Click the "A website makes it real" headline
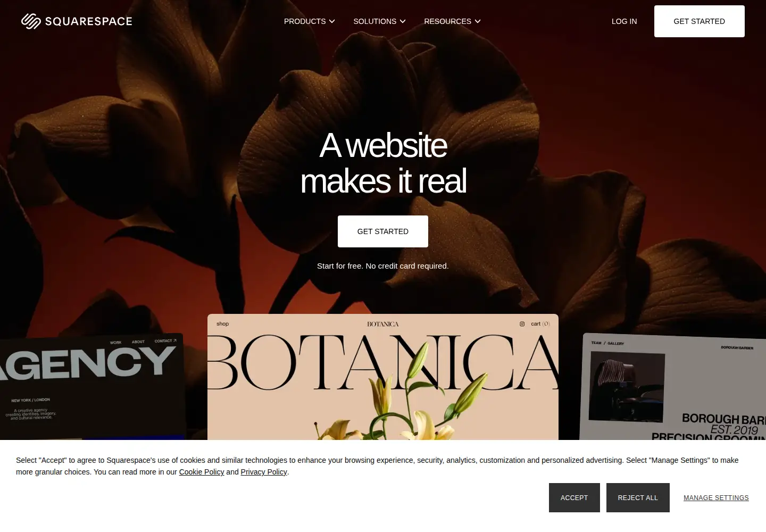The image size is (766, 532). pos(383,163)
